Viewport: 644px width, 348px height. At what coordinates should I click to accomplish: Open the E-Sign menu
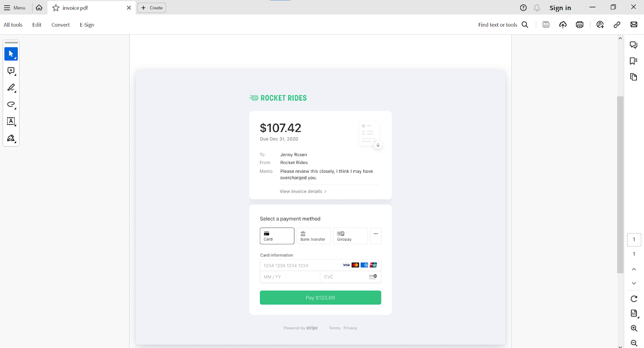pos(87,25)
